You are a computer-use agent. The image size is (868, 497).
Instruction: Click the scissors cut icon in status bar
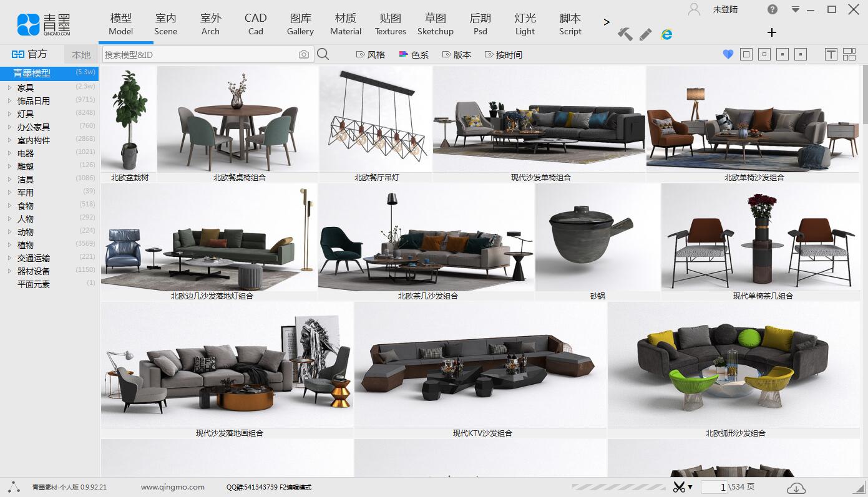pos(680,487)
